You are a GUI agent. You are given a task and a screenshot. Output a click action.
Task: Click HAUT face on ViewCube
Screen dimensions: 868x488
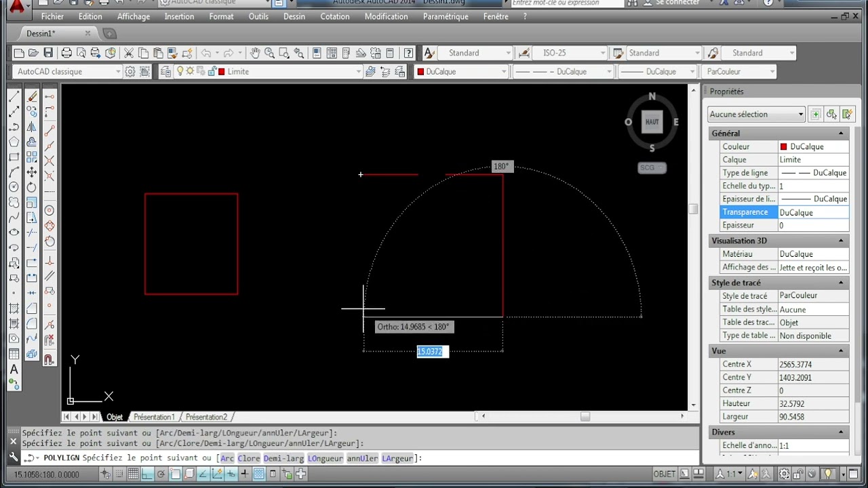point(652,122)
